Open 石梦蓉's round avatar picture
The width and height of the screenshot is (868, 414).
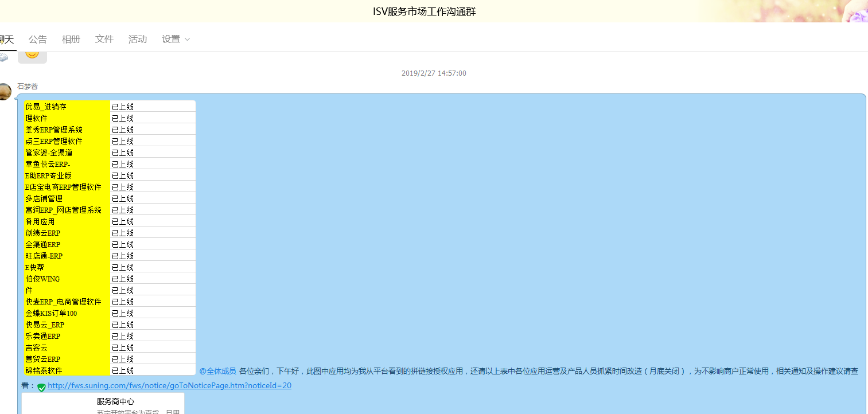5,92
